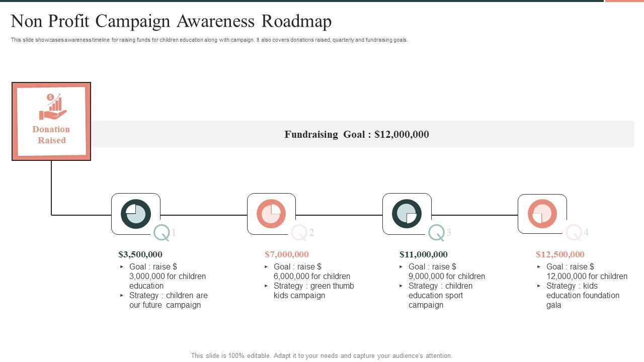Select the Q4 salmon pie chart icon
This screenshot has width=644, height=362.
[x=542, y=214]
